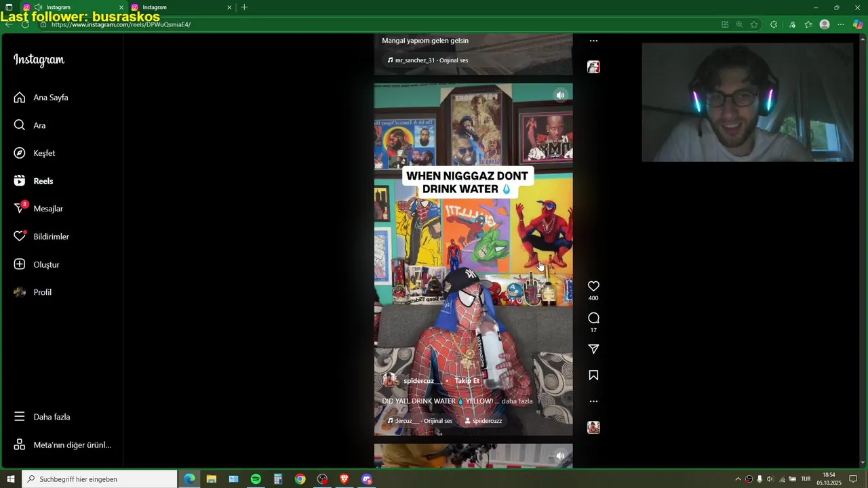This screenshot has height=488, width=868.
Task: Like the spidercuz reel with heart icon
Action: pyautogui.click(x=593, y=286)
